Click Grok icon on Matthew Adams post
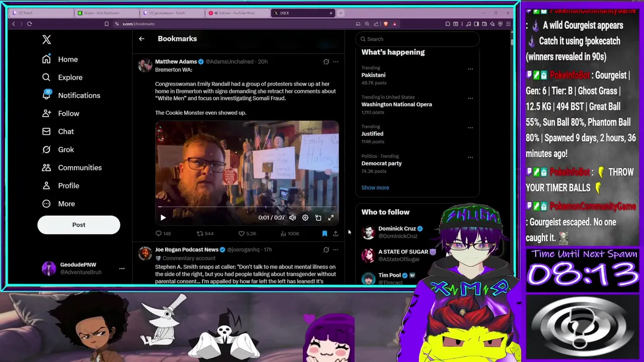 (326, 61)
